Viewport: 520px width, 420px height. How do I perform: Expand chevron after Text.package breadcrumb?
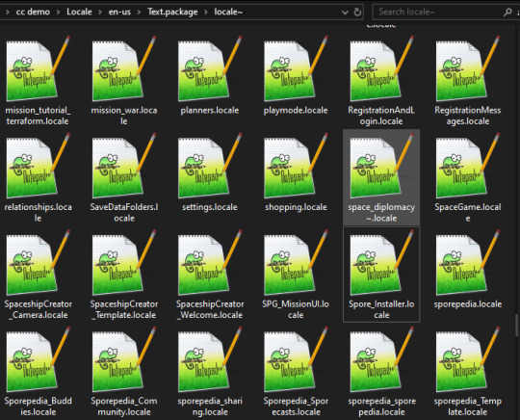[206, 13]
